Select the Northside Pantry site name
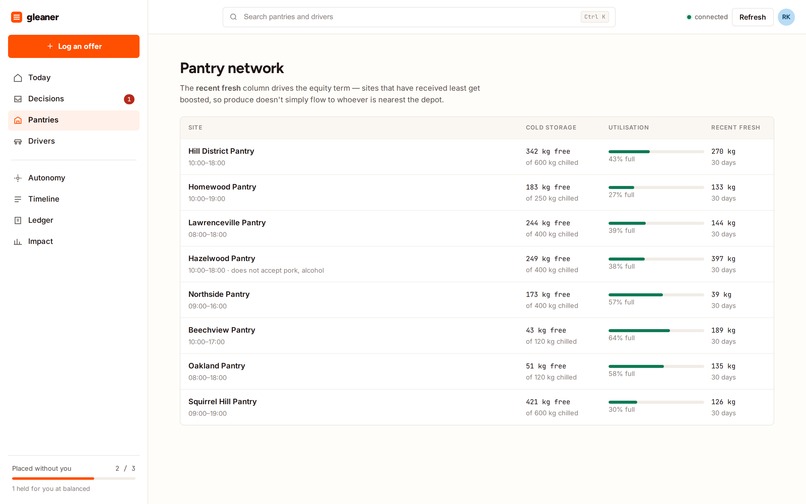The height and width of the screenshot is (504, 806). 219,294
